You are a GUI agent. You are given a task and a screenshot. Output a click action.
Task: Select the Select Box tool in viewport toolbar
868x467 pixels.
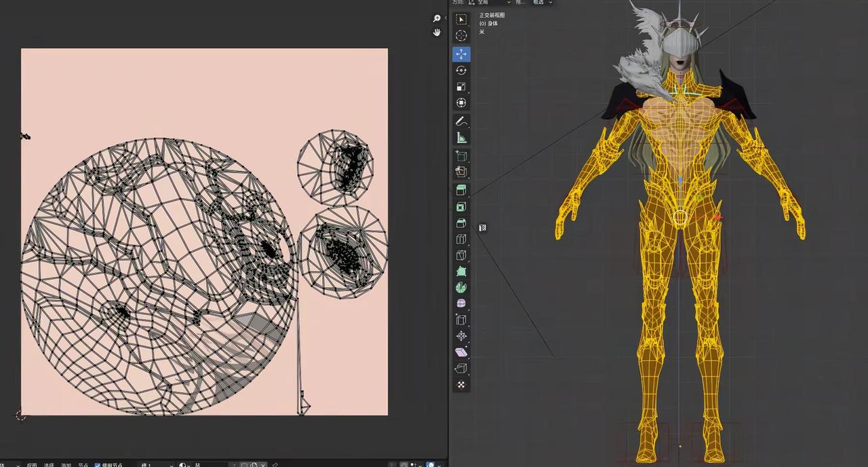[x=461, y=20]
